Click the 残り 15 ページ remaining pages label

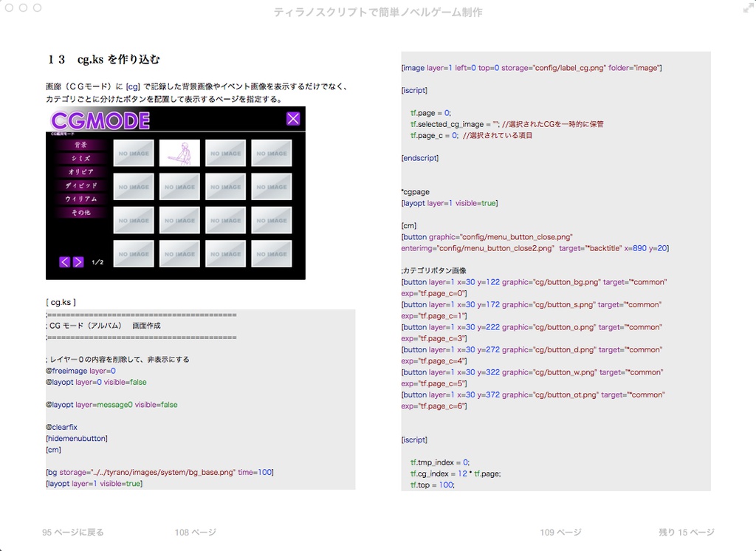coord(687,533)
